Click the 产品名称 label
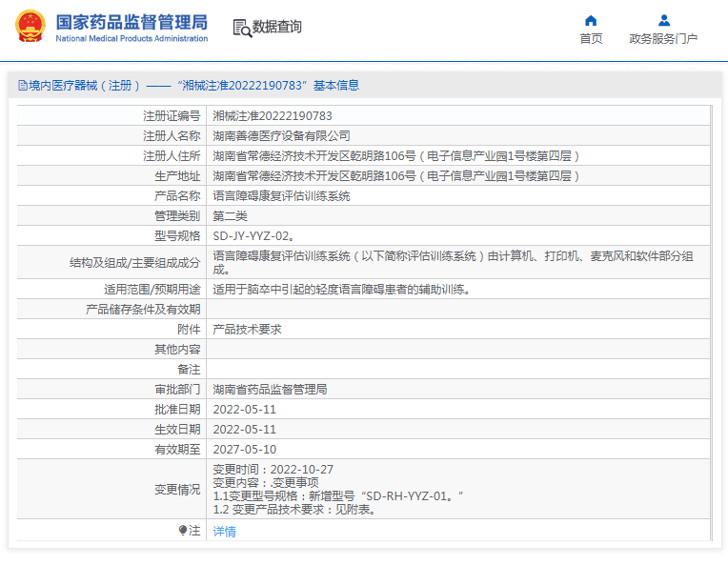Image resolution: width=728 pixels, height=565 pixels. (177, 195)
